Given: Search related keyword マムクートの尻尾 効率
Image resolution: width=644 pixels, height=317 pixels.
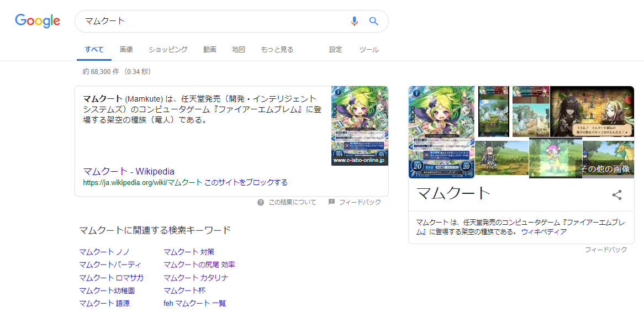Looking at the screenshot, I should [x=199, y=265].
